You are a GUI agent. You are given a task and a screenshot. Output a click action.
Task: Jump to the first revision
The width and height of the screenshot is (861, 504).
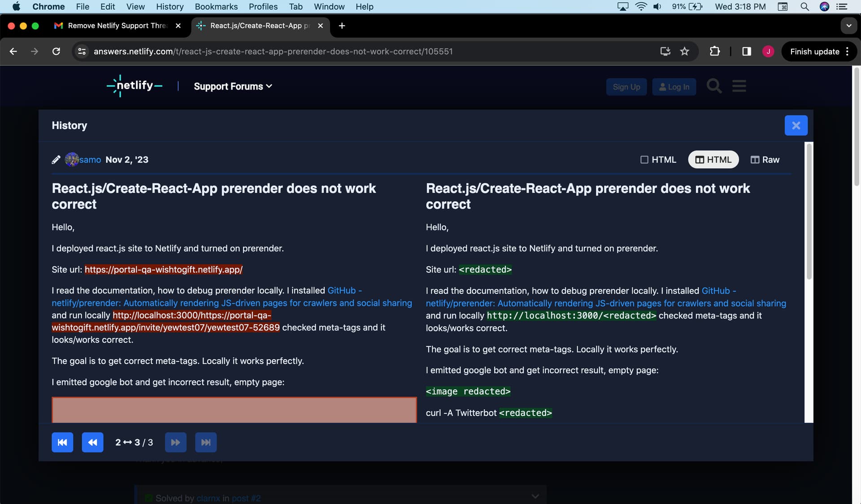[62, 442]
